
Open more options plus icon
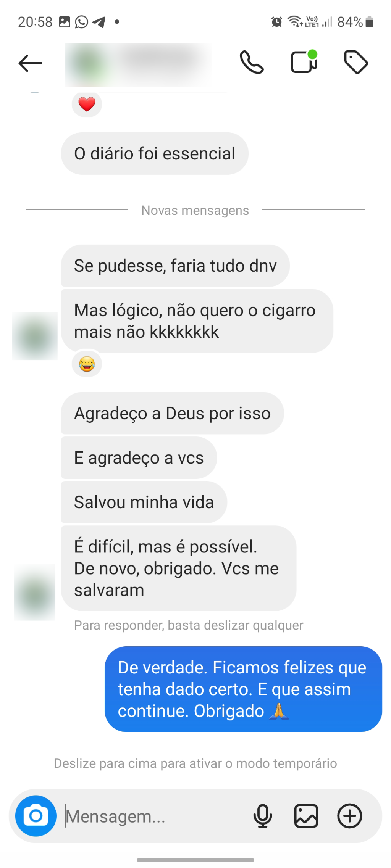point(350,816)
